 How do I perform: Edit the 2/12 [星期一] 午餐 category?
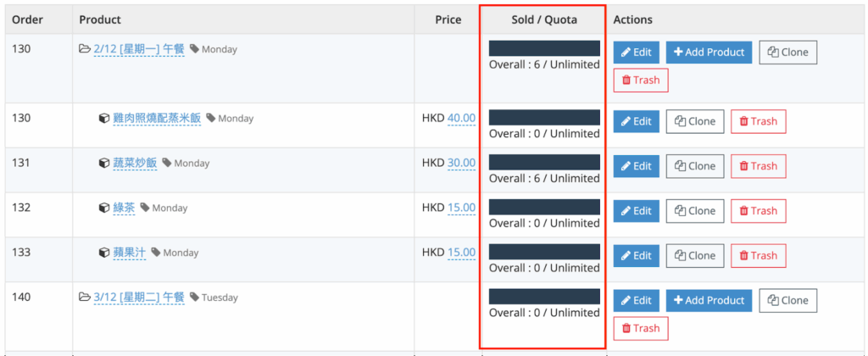[x=636, y=53]
